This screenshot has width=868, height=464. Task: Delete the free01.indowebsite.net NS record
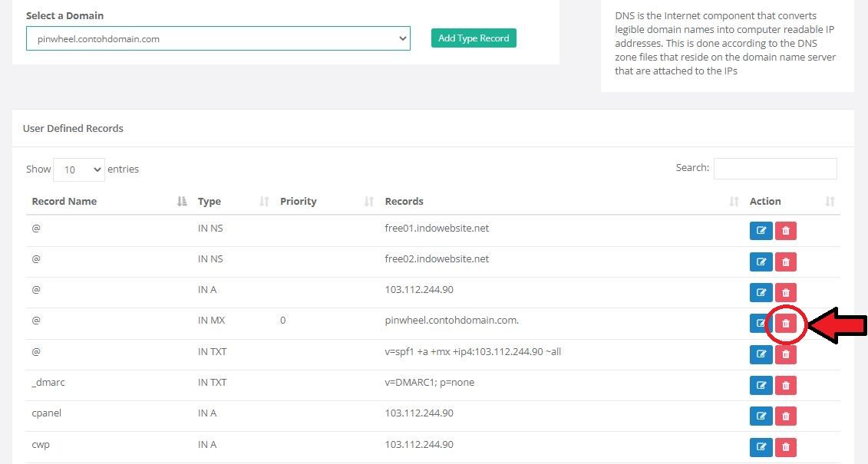785,231
